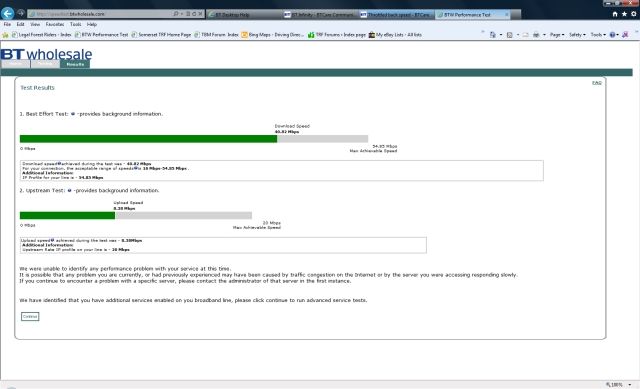Switch to Throttled back speed BTCare tab

pos(396,14)
